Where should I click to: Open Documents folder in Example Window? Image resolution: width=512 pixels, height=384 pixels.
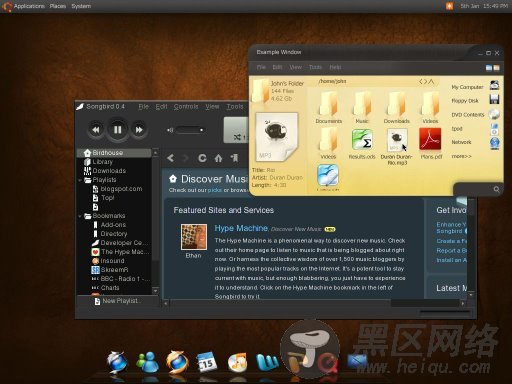click(329, 107)
